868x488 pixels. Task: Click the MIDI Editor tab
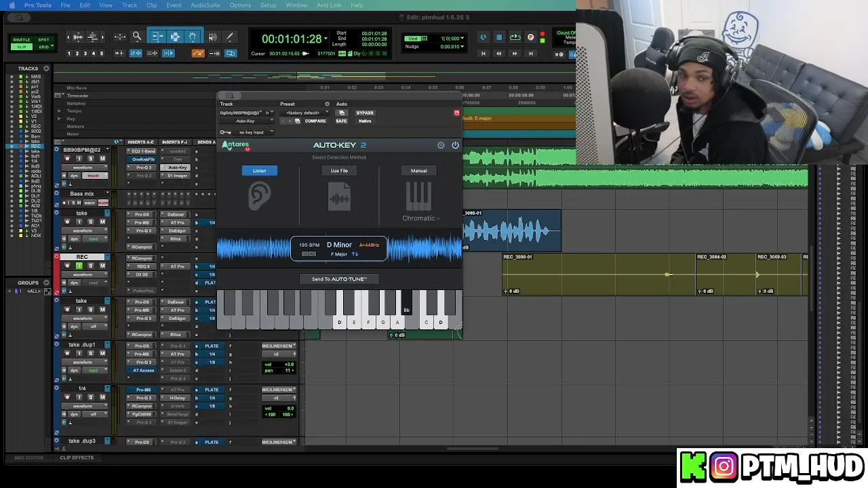click(29, 457)
